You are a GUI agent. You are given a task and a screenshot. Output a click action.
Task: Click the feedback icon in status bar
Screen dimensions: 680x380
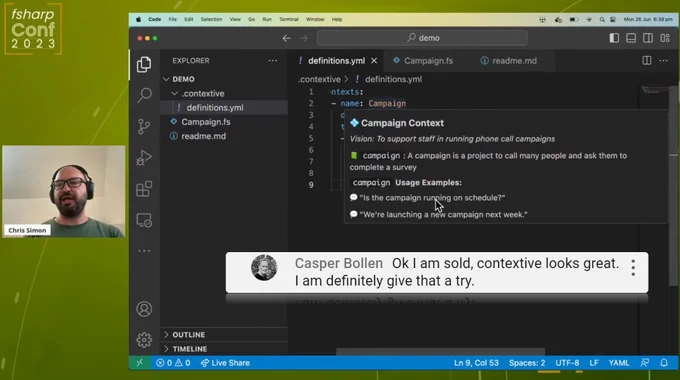click(645, 363)
